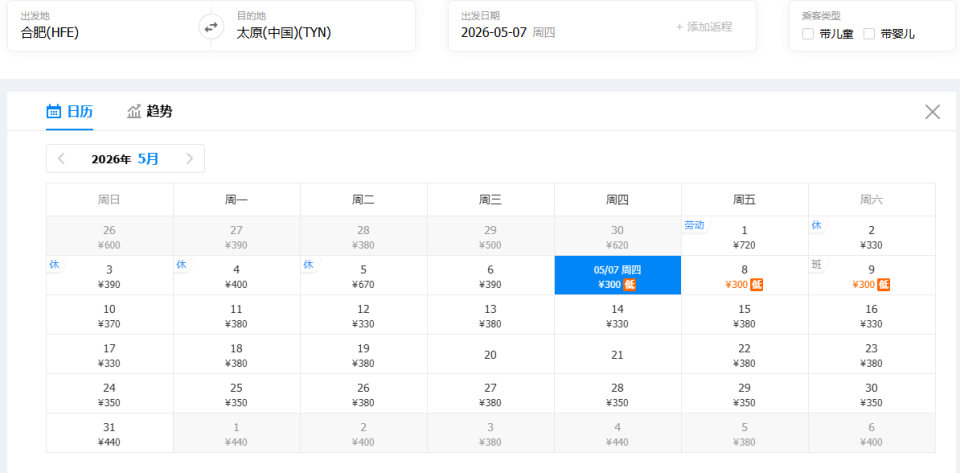Select May 12 priced ¥330

click(364, 315)
